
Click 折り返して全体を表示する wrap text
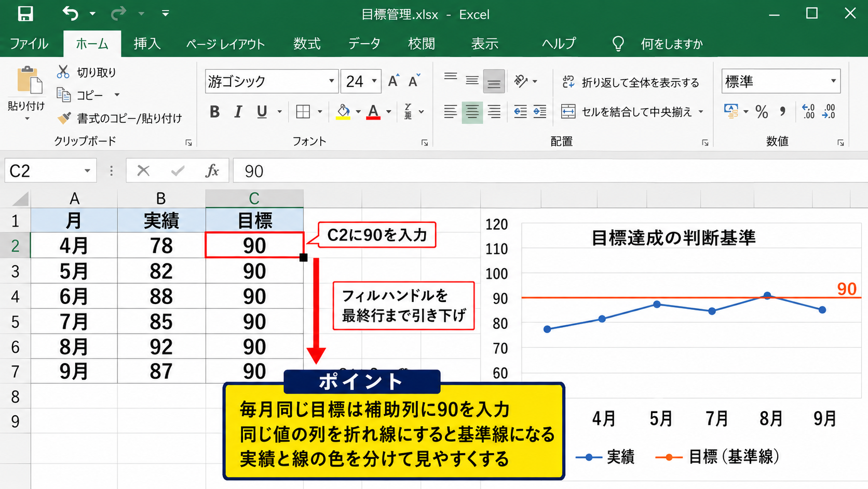click(x=630, y=82)
